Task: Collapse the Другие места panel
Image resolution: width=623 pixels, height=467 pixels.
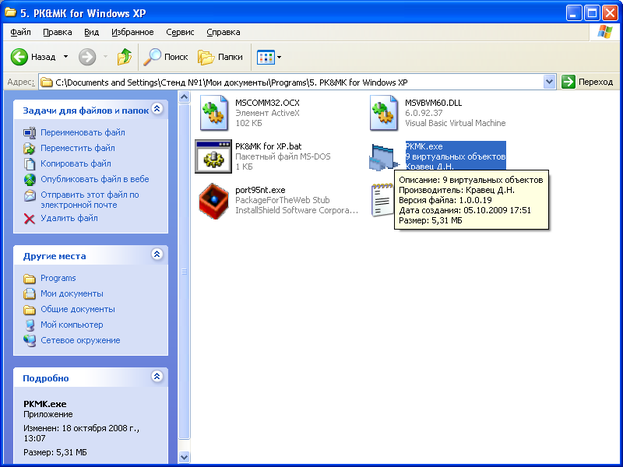Action: [156, 255]
